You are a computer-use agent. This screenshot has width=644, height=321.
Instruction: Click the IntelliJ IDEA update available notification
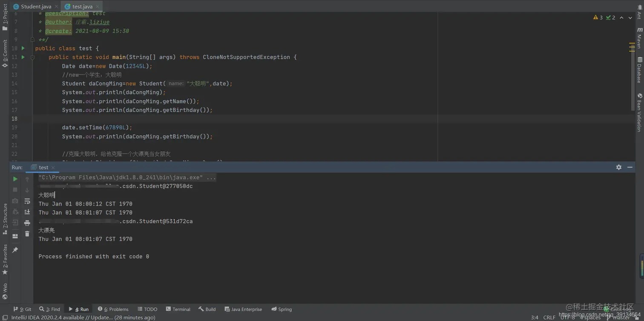[83, 318]
